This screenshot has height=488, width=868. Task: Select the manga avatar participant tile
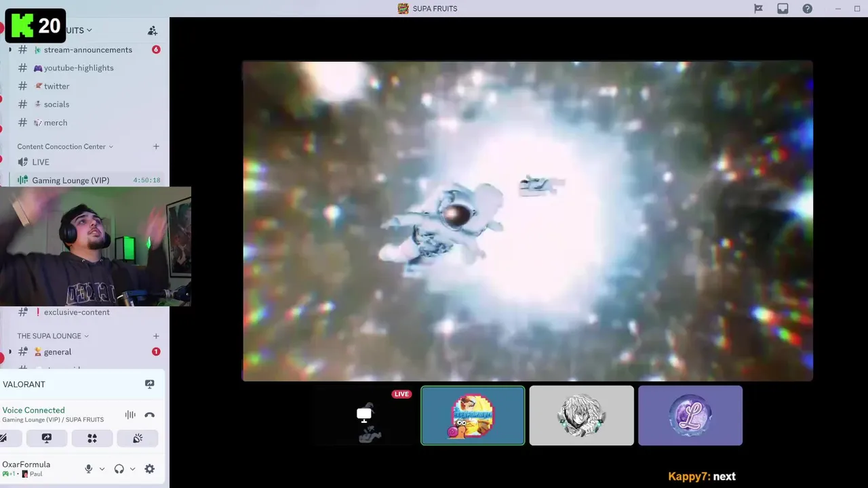click(581, 415)
